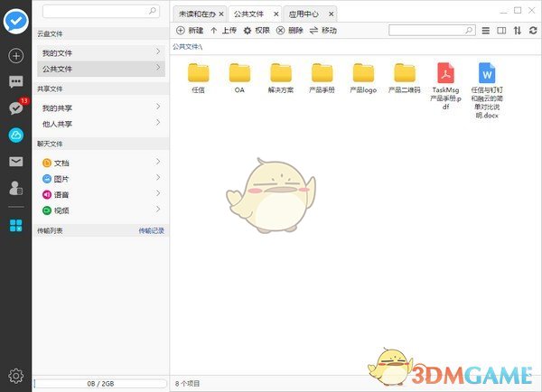Viewport: 542px width, 392px height.
Task: Open the 产品logo folder
Action: click(363, 78)
